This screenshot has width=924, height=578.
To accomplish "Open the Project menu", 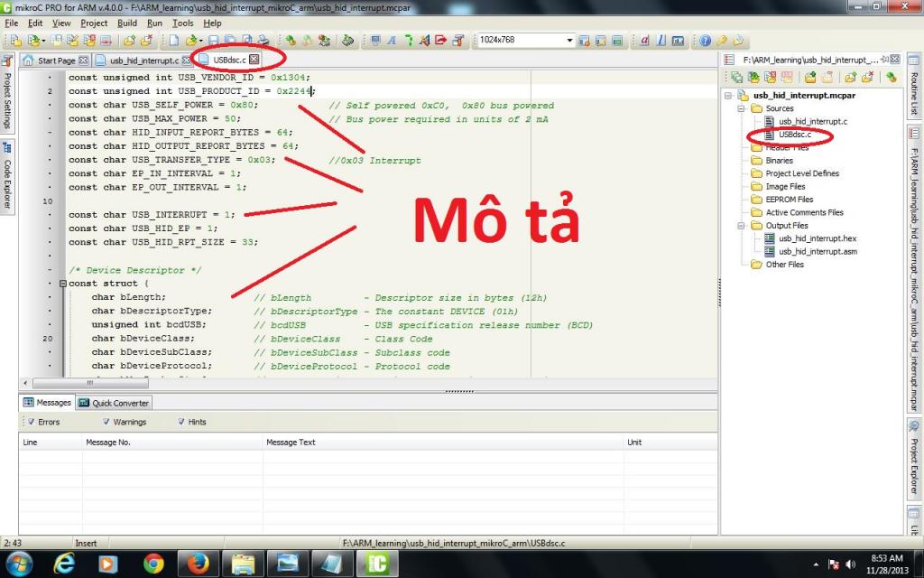I will (x=94, y=23).
